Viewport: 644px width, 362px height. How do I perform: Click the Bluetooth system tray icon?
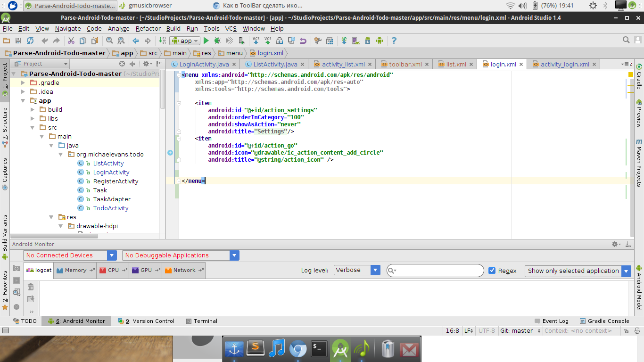pyautogui.click(x=606, y=6)
